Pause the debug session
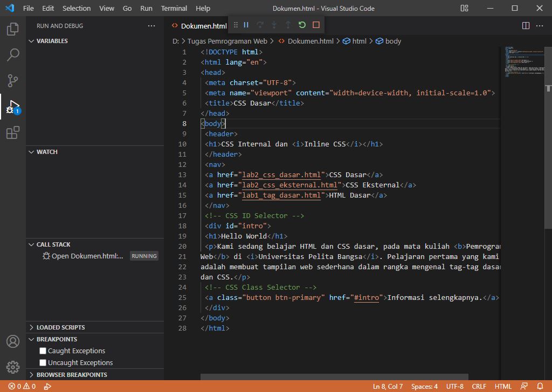This screenshot has width=552, height=392. click(246, 25)
